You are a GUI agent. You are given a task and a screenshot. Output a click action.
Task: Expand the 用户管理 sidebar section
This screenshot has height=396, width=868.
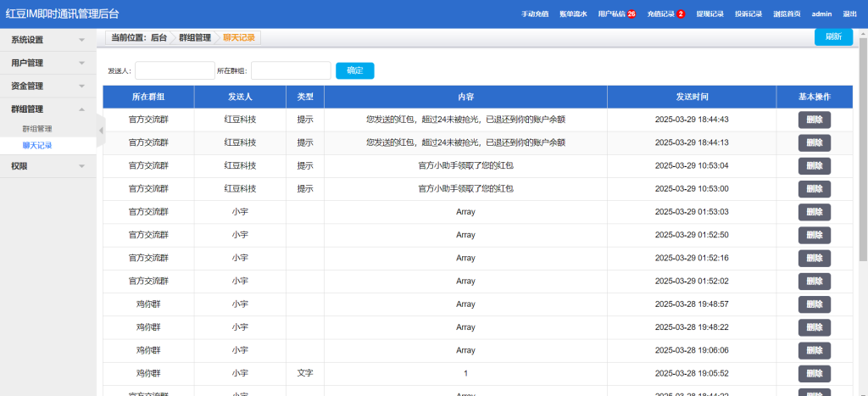tap(47, 63)
